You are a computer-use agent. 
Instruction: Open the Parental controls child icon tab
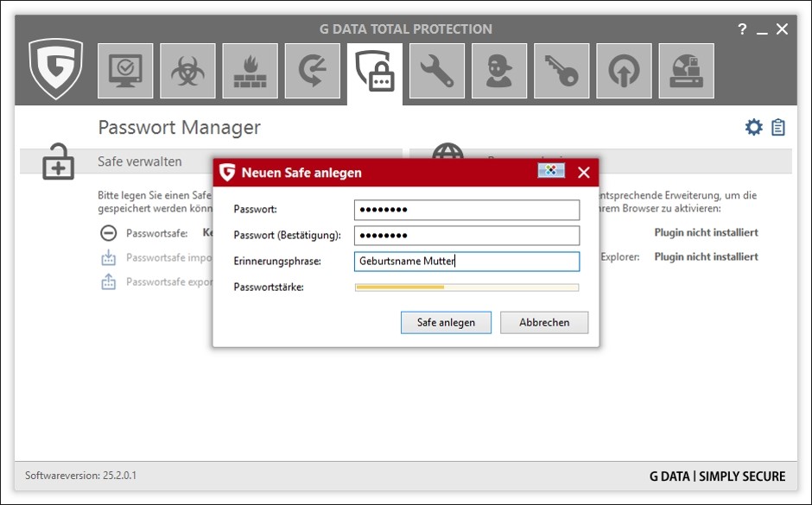(x=499, y=71)
